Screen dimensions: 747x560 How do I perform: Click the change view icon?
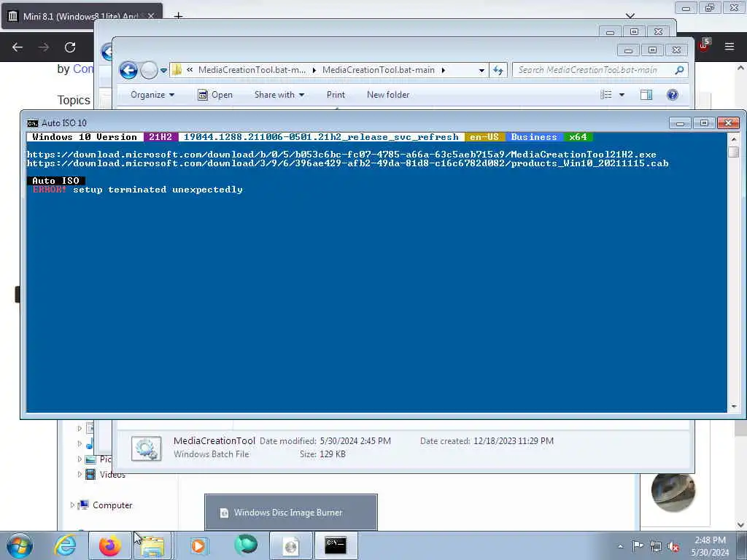[x=606, y=95]
